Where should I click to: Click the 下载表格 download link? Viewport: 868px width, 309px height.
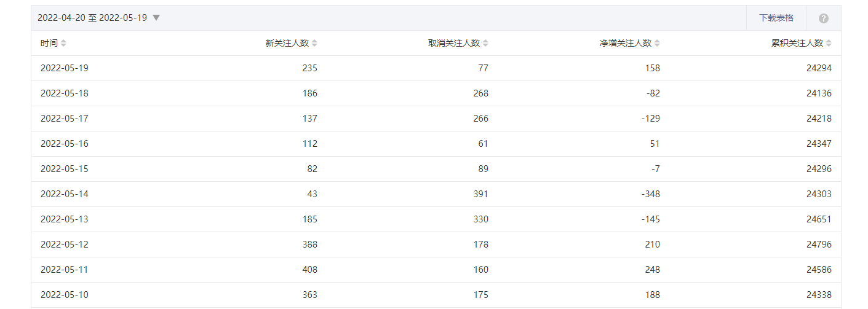tap(776, 18)
